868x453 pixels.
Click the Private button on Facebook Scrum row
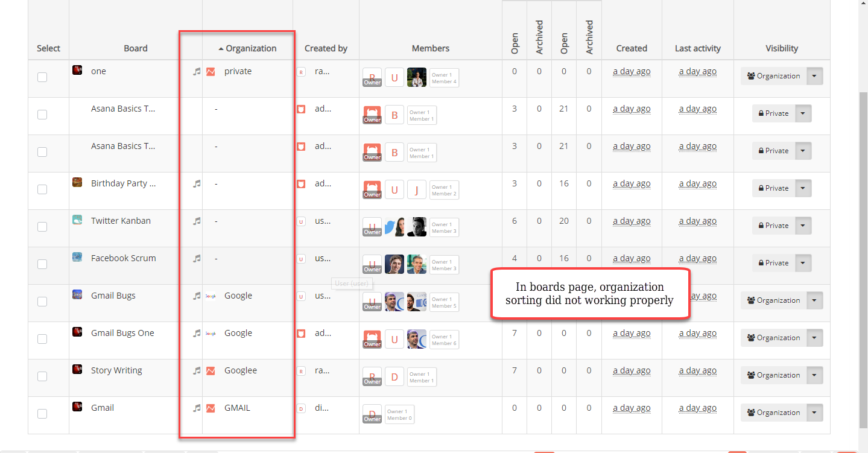[773, 262]
